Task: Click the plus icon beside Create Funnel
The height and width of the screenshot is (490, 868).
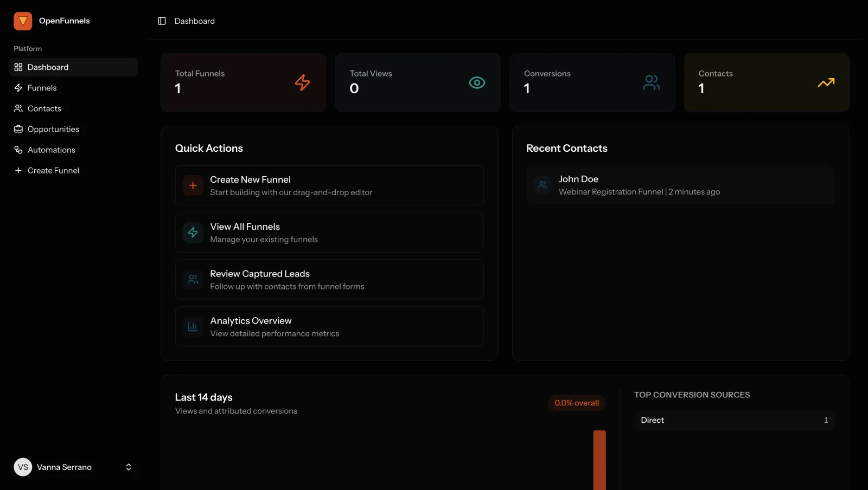Action: 18,170
